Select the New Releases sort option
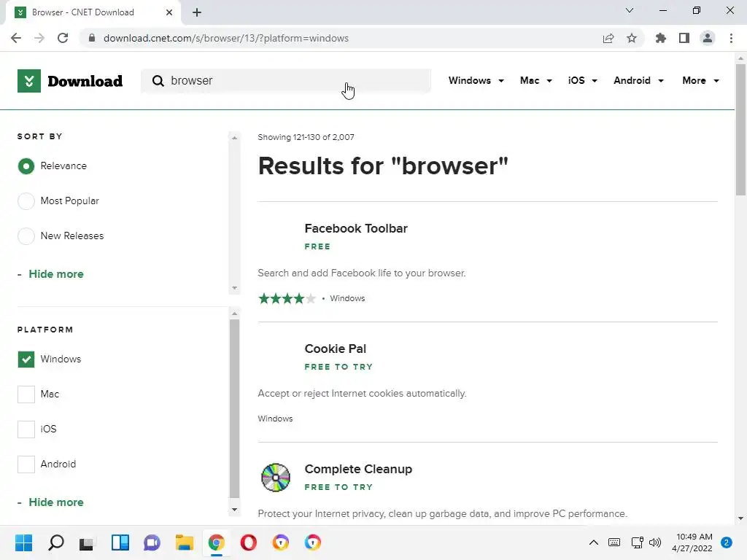The height and width of the screenshot is (560, 747). [26, 236]
